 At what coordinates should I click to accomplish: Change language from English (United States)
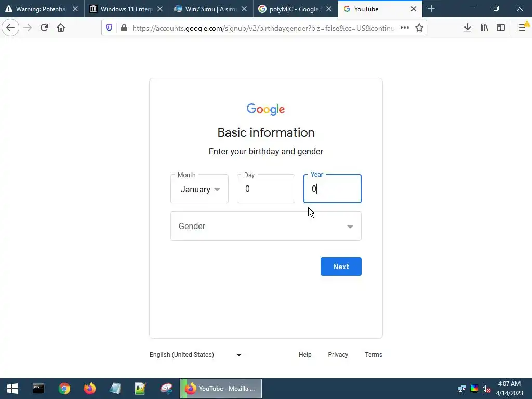(x=196, y=355)
